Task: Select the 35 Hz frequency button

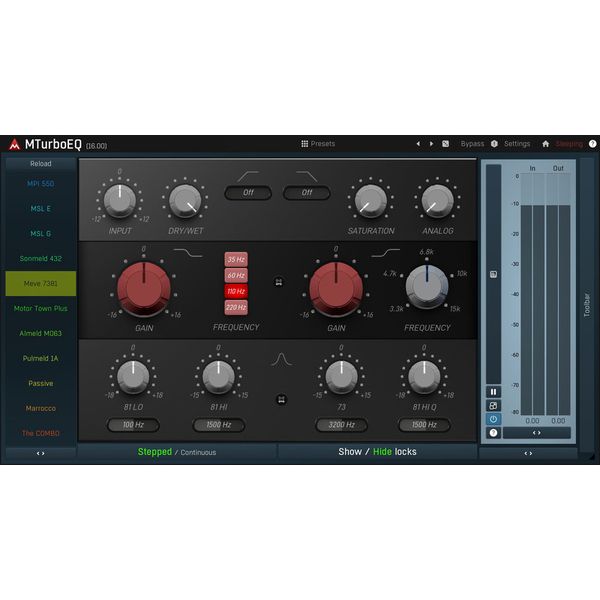Action: 236,259
